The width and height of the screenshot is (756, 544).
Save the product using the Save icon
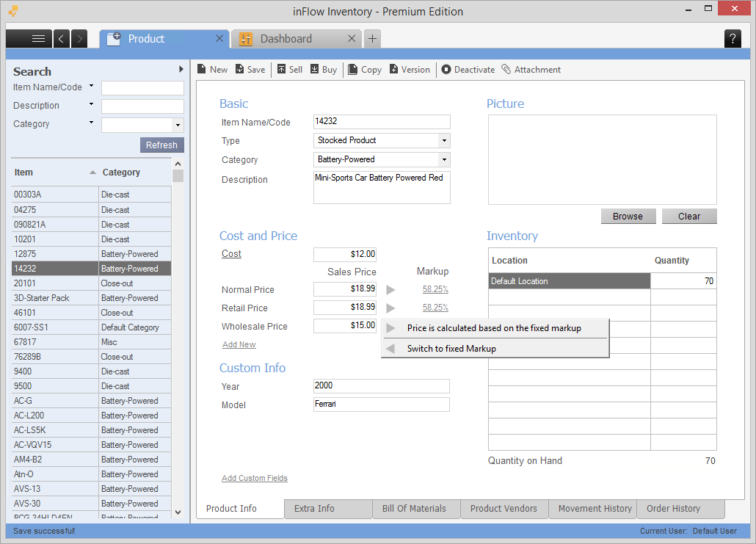239,70
